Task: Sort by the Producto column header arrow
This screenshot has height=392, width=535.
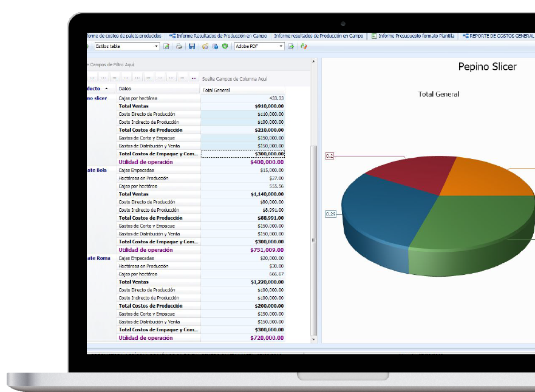Action: click(106, 89)
